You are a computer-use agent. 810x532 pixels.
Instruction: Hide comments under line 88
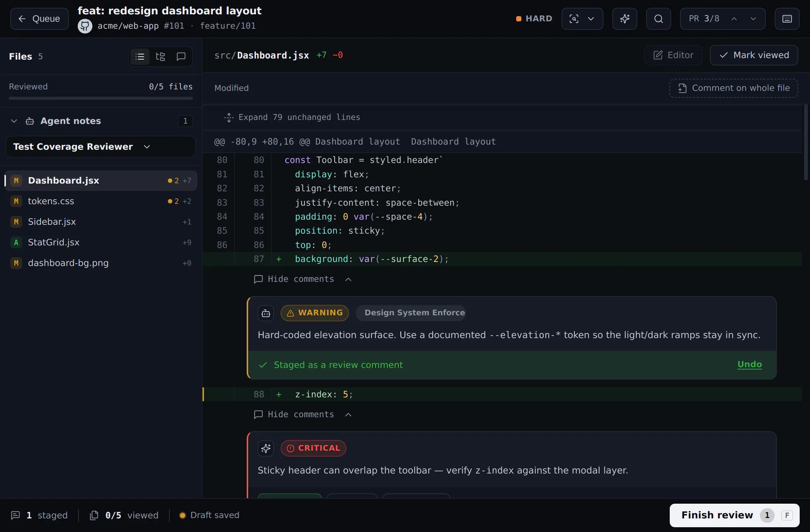[x=303, y=415]
